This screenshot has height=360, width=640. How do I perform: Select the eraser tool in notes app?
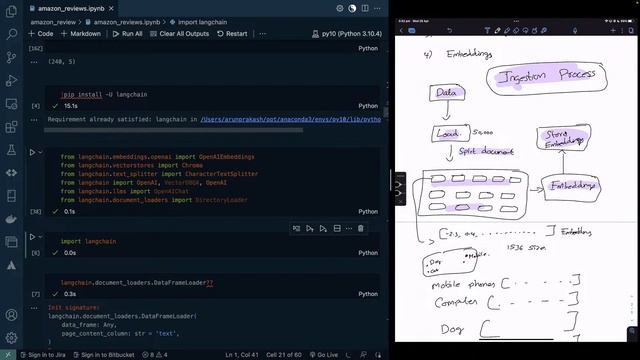pos(516,31)
